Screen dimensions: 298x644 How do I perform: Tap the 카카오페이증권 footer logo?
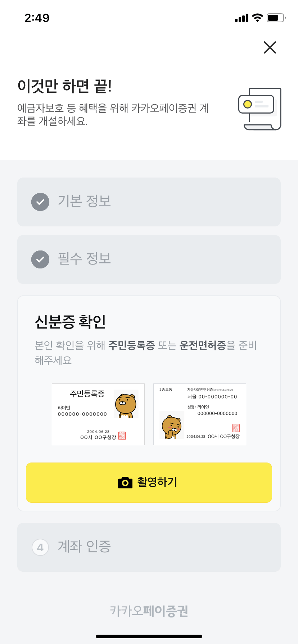pos(149,611)
